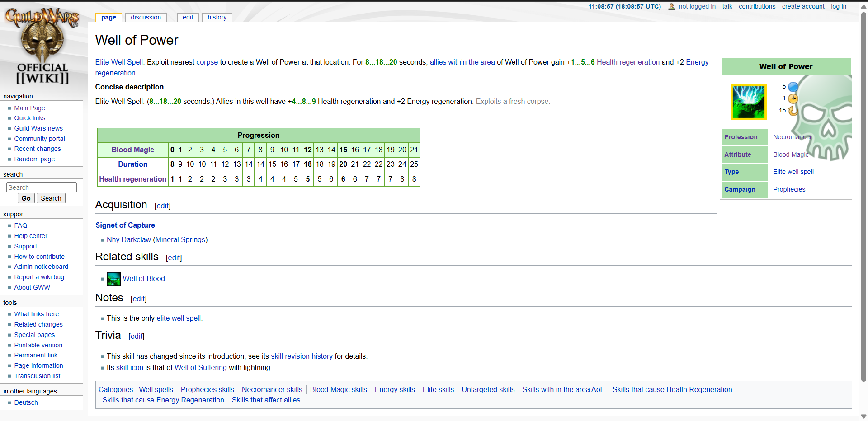Screen dimensions: 868x421
Task: Select the page tab
Action: (x=108, y=17)
